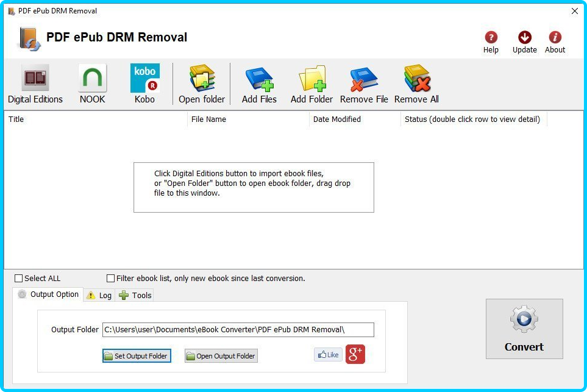The image size is (587, 392).
Task: Click the Like thumbs-up button
Action: pyautogui.click(x=329, y=355)
